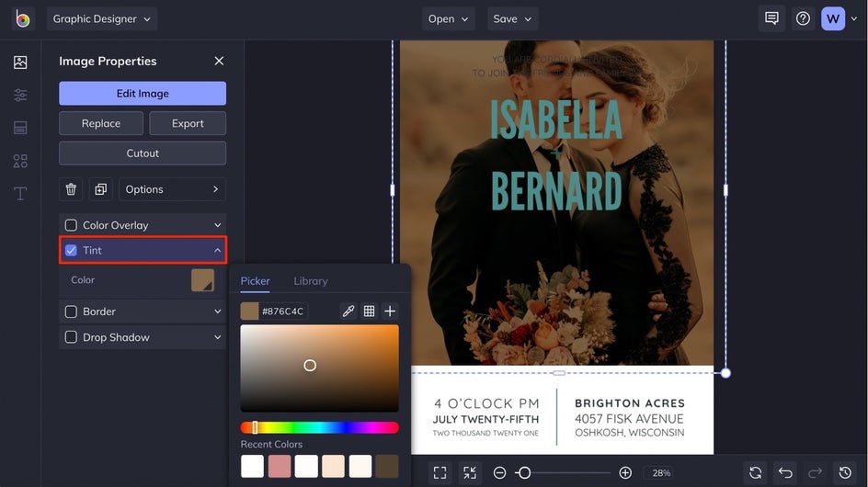This screenshot has width=868, height=487.
Task: Duplicate the image layer icon
Action: tap(101, 189)
